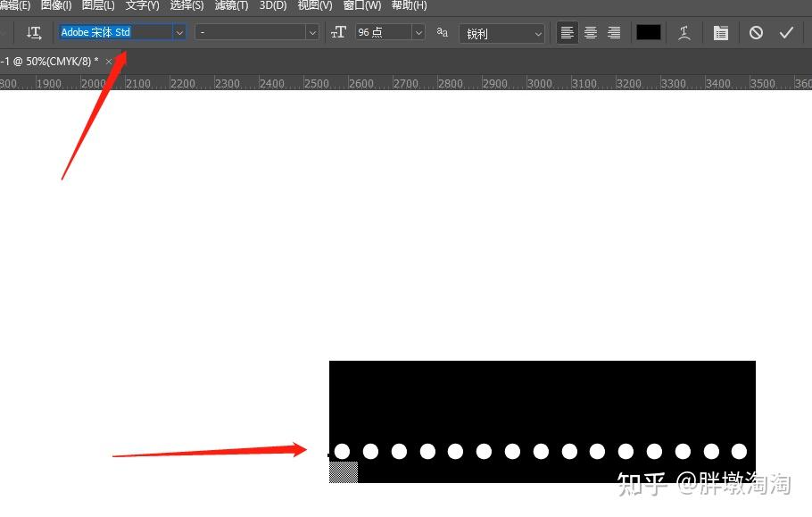Select left align text

[567, 33]
